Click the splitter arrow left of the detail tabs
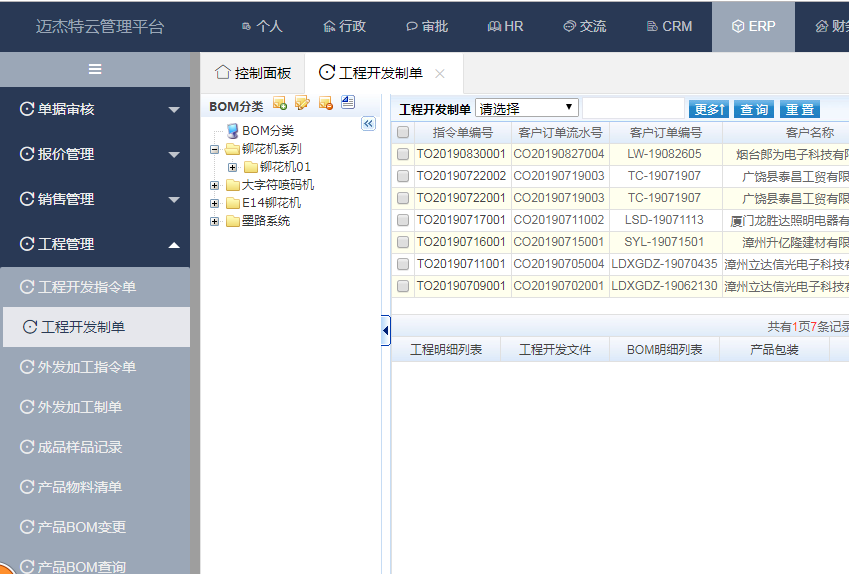This screenshot has width=849, height=574. (386, 331)
